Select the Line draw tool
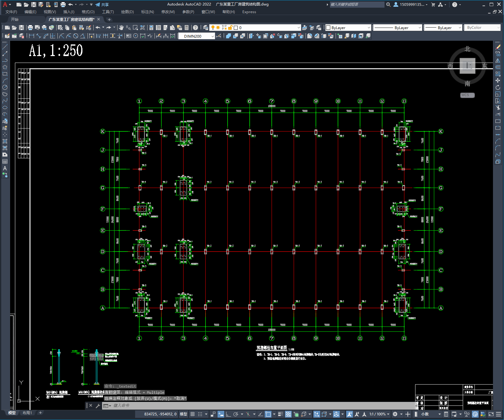This screenshot has height=420, width=504. 5,47
